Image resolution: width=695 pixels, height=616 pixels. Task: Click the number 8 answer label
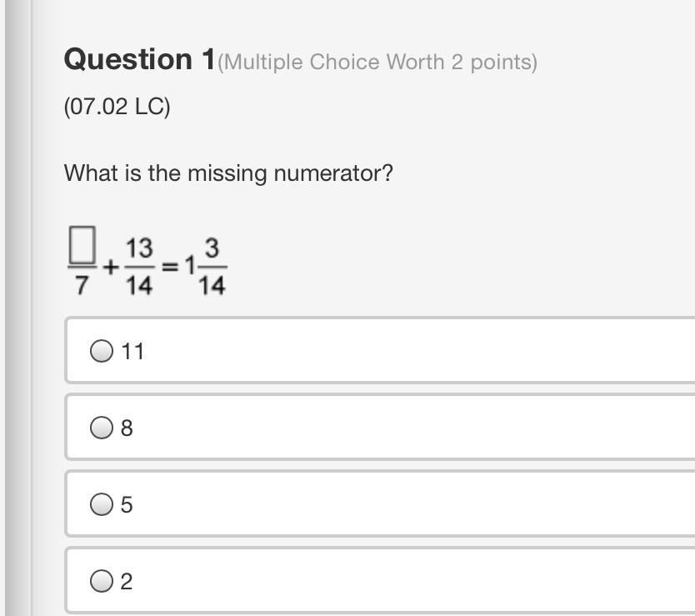(x=127, y=428)
